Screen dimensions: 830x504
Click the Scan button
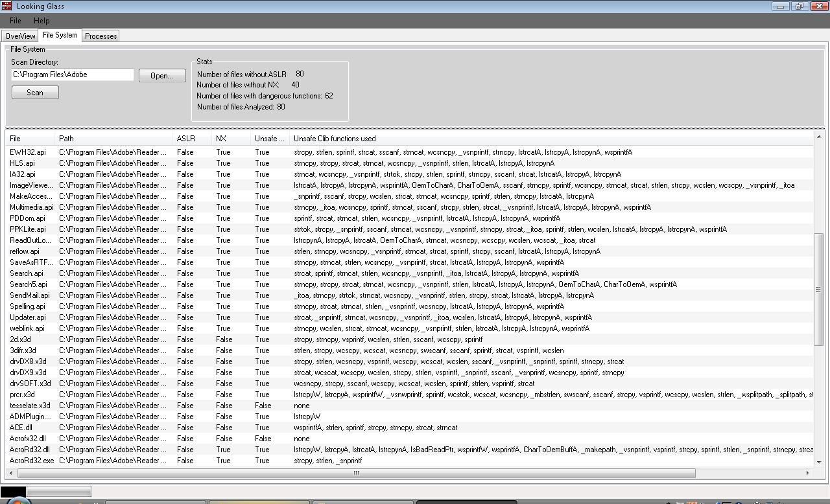35,93
